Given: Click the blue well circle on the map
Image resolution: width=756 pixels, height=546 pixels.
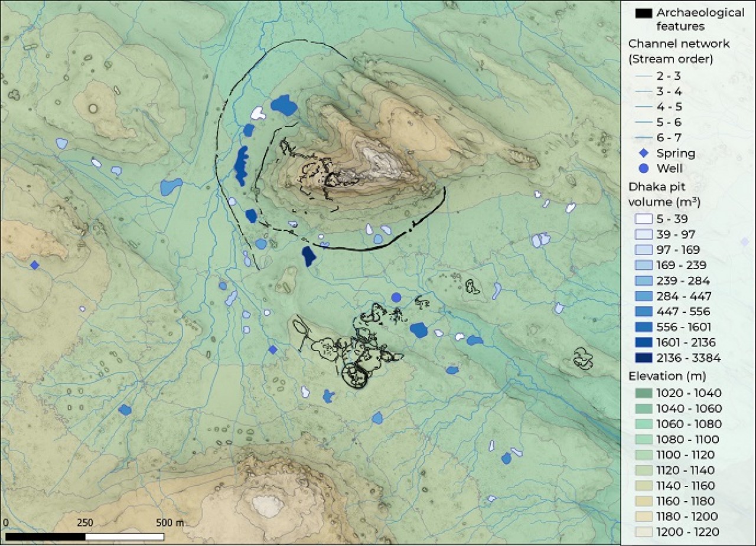Looking at the screenshot, I should 396,297.
